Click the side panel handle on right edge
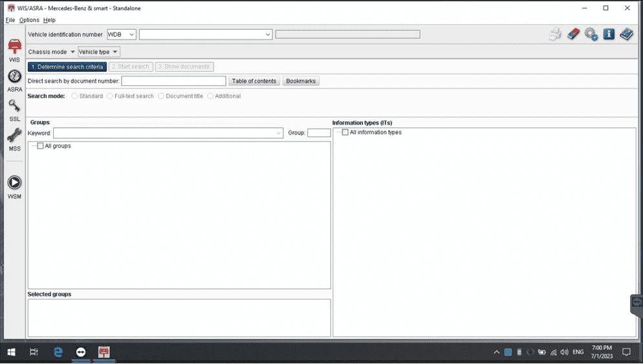 click(x=637, y=305)
